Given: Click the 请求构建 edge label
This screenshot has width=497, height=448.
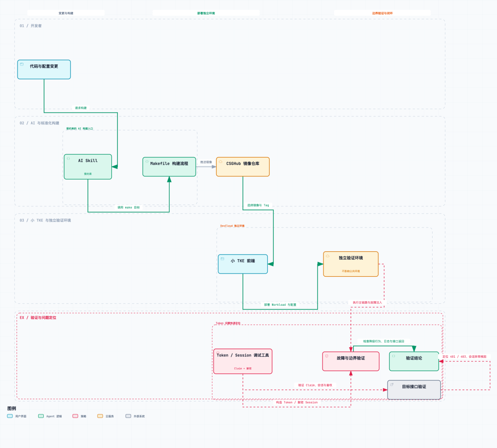Looking at the screenshot, I should click(x=81, y=108).
